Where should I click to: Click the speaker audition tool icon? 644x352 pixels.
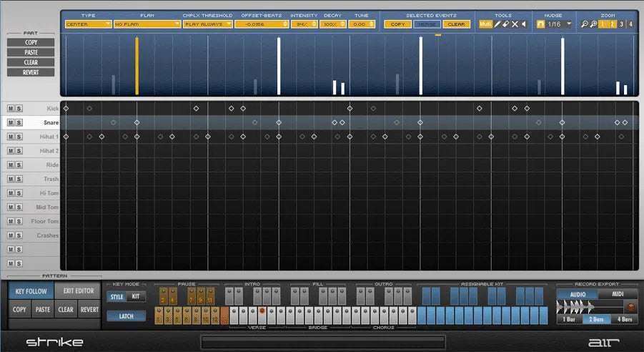pos(523,24)
